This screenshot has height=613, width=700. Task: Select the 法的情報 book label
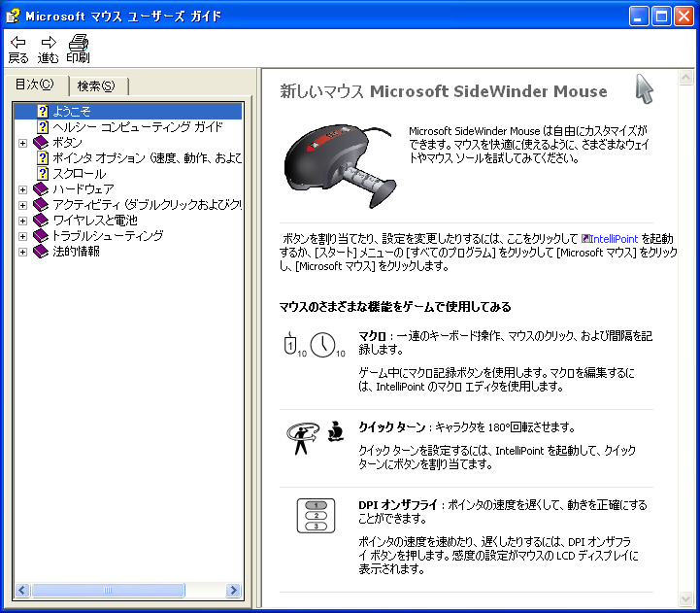[x=76, y=252]
